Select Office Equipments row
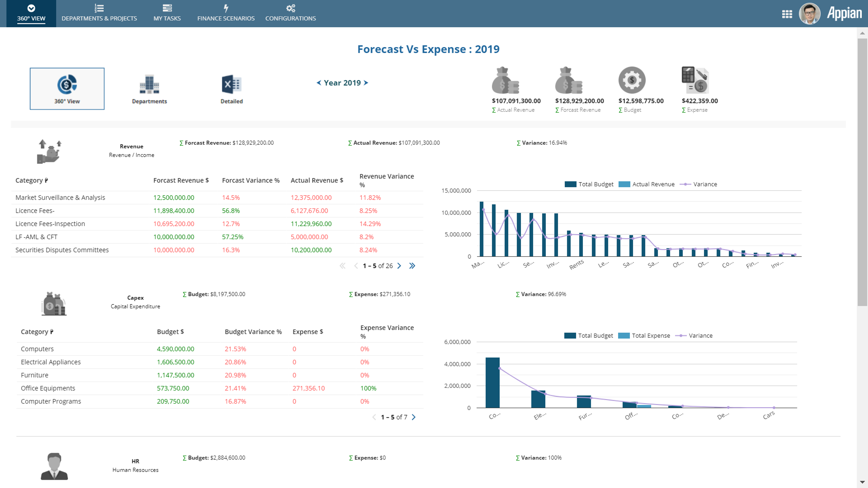This screenshot has width=868, height=488. 220,389
